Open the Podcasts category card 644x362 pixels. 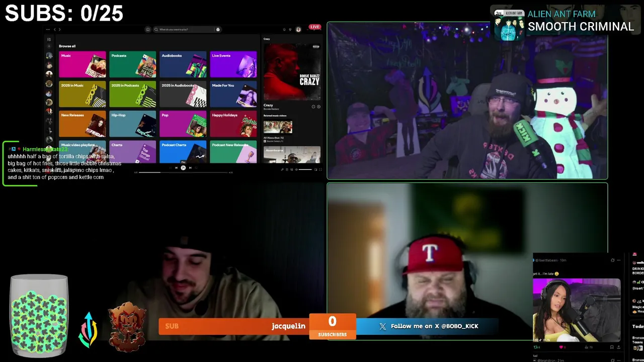[133, 64]
